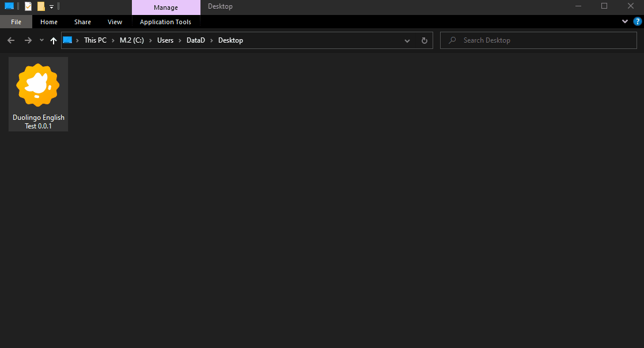The image size is (644, 348).
Task: Expand the recent locations dropdown arrow
Action: 41,40
